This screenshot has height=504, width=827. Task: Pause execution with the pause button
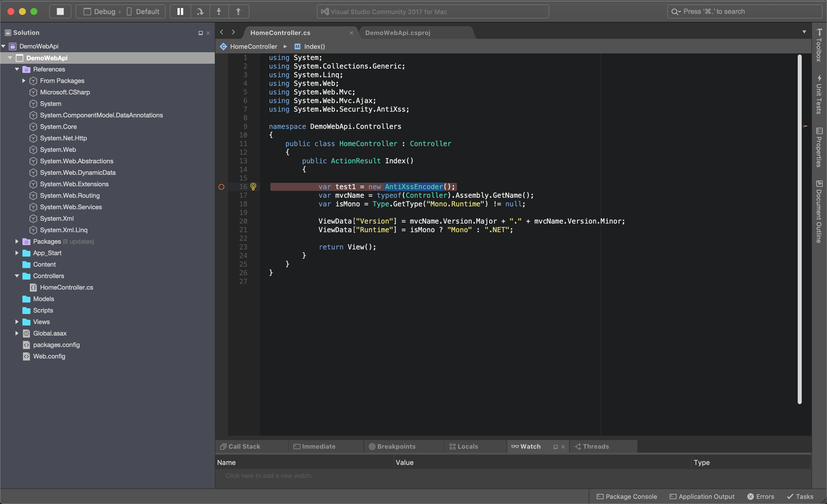pyautogui.click(x=180, y=11)
